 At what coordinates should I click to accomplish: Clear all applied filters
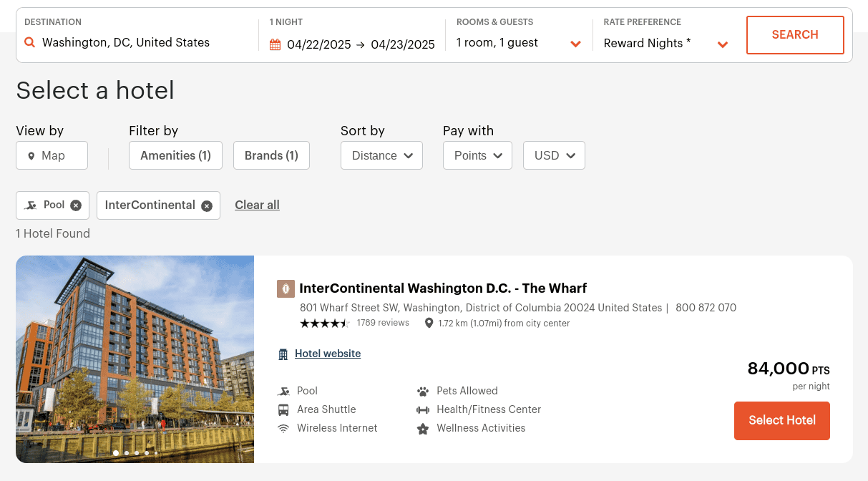(257, 205)
